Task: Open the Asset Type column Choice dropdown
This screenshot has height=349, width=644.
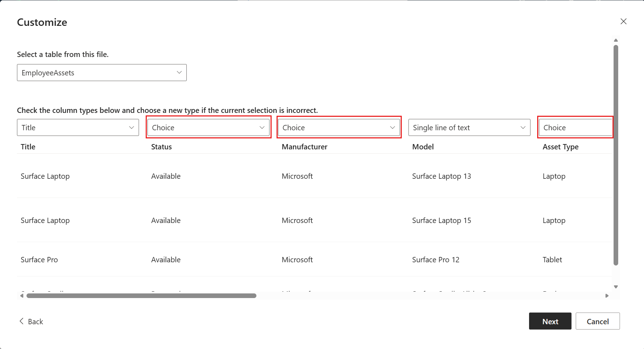Action: pos(575,127)
